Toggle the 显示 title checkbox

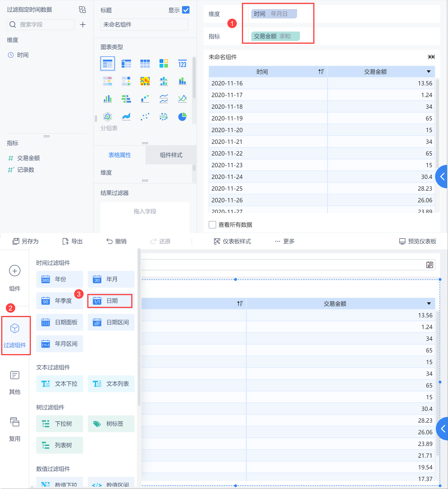tap(186, 10)
